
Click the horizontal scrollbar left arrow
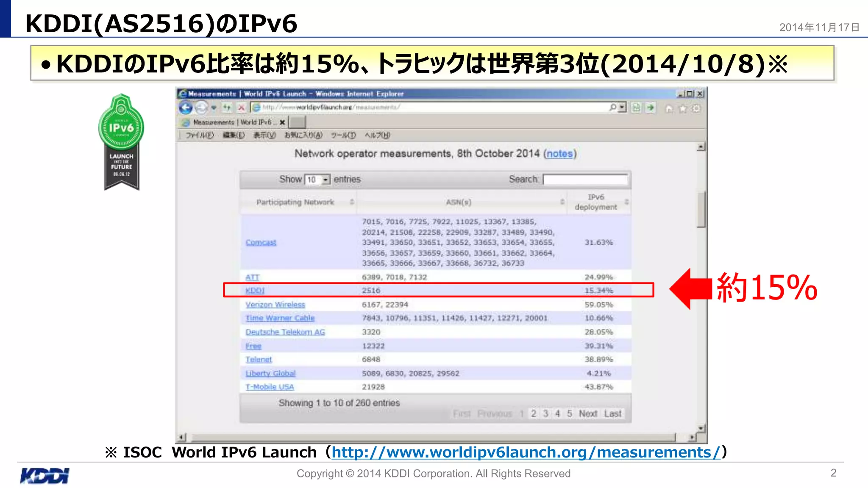182,437
